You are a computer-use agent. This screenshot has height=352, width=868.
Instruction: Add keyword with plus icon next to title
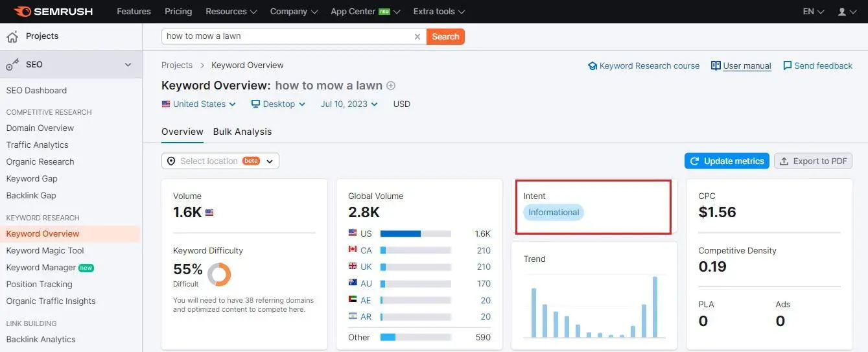pos(391,86)
